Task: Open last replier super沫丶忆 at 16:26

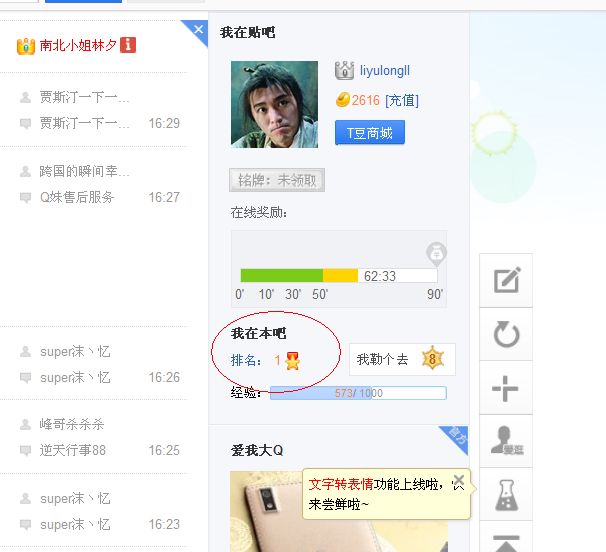Action: click(75, 377)
